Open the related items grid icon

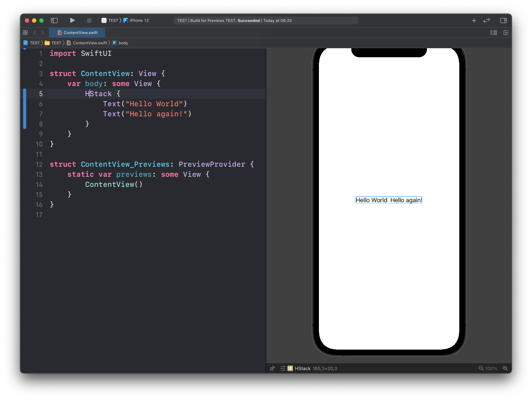click(x=25, y=32)
